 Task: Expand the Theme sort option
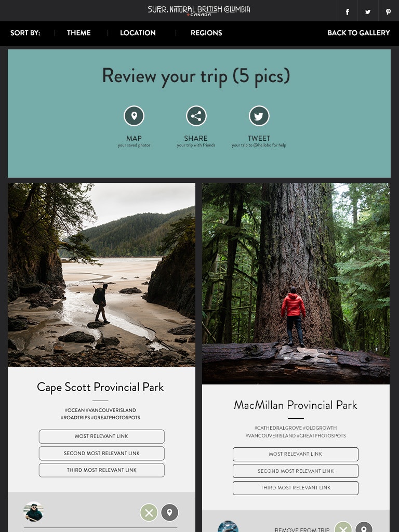click(x=79, y=33)
